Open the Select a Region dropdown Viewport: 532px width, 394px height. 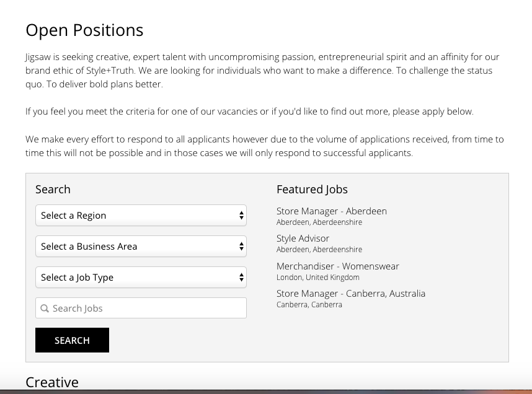coord(141,216)
